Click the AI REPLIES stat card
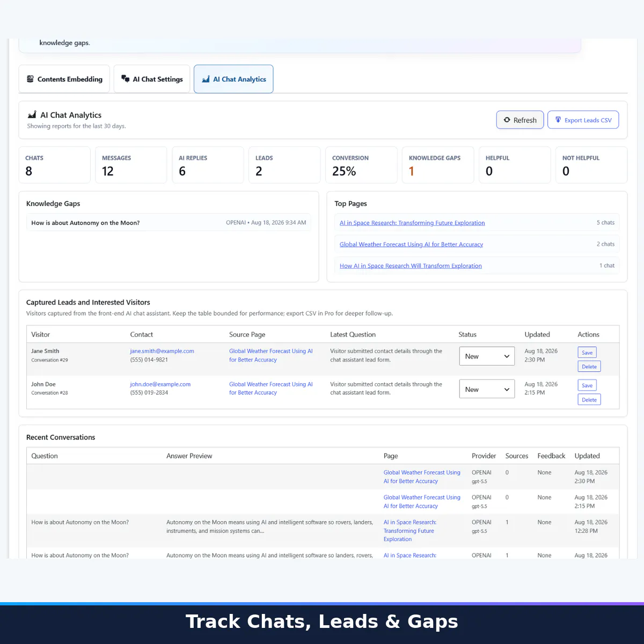 208,165
